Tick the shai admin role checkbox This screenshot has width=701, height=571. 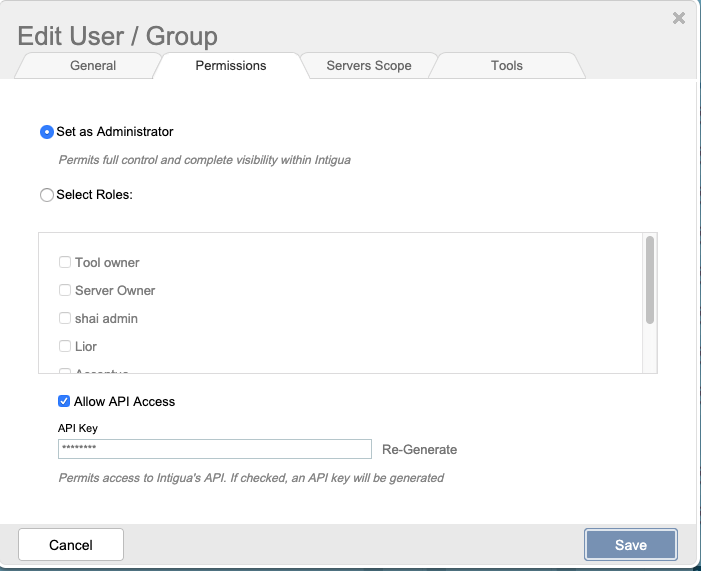pyautogui.click(x=65, y=318)
